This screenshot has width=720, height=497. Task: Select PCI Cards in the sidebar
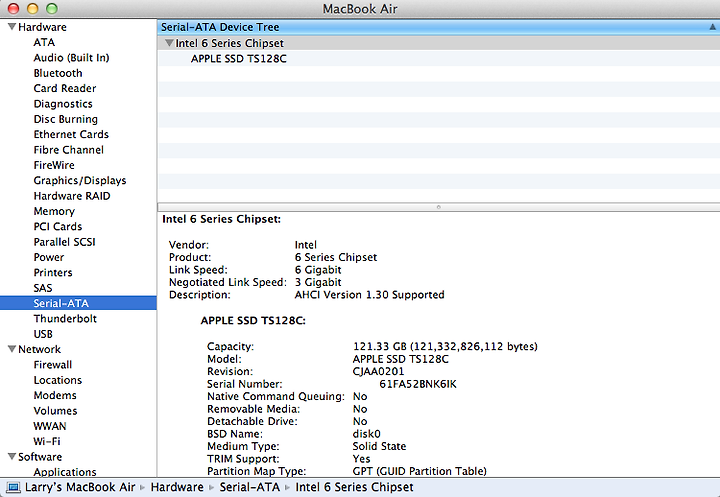click(58, 226)
